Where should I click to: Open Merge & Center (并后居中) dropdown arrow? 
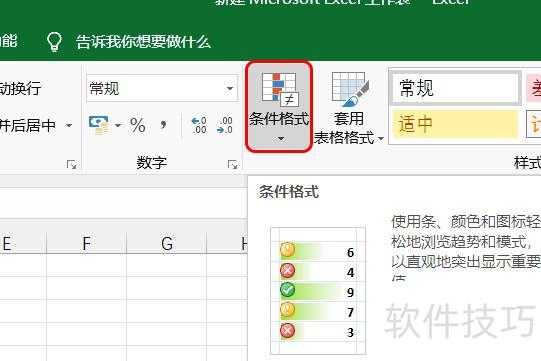point(69,125)
